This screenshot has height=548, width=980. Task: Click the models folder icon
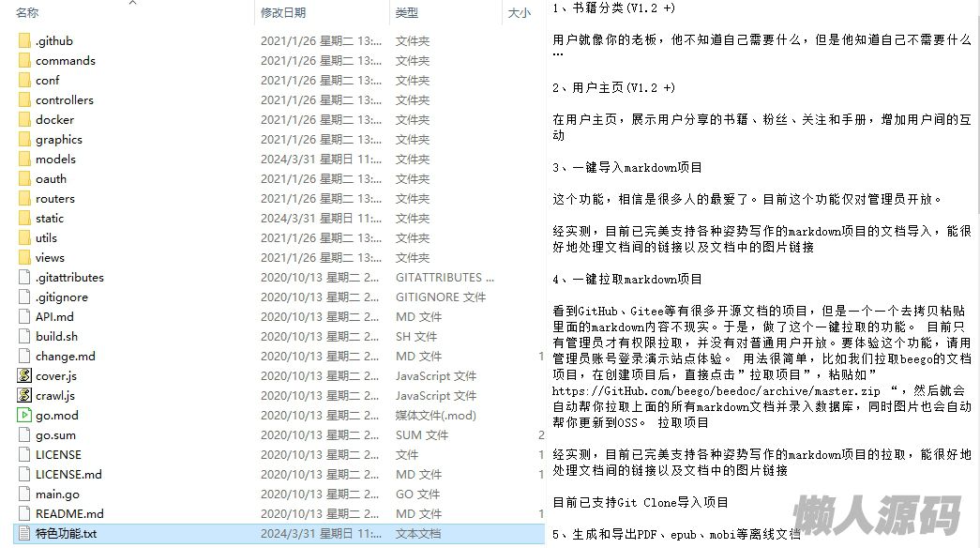tap(24, 159)
